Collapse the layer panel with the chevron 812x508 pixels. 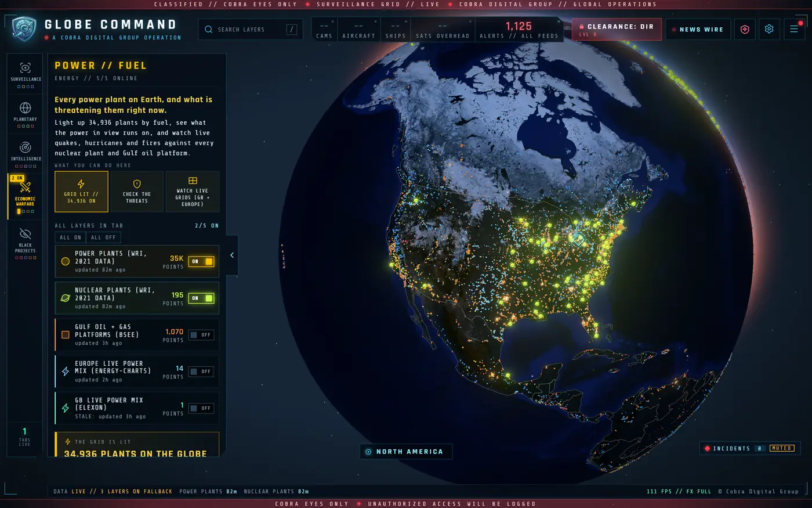[232, 255]
